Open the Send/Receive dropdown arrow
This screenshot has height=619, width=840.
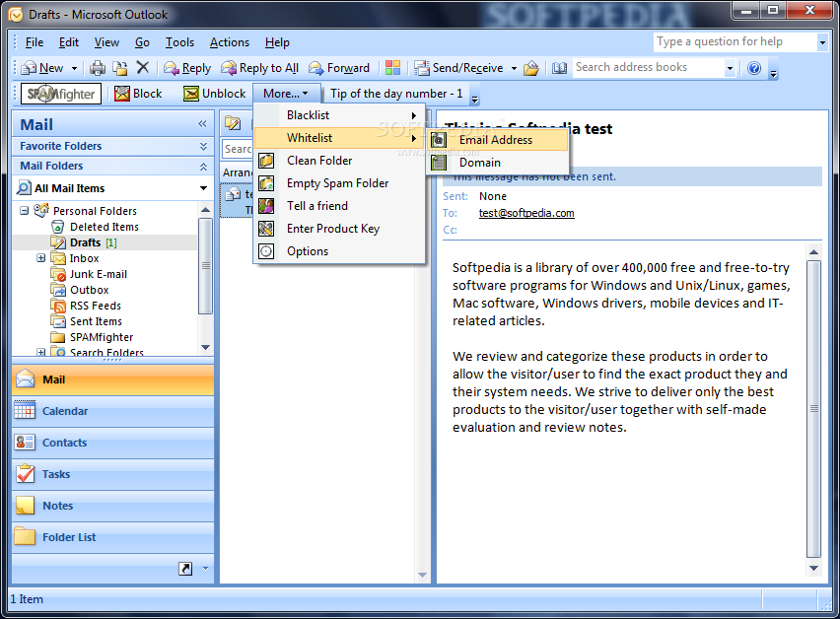click(514, 69)
